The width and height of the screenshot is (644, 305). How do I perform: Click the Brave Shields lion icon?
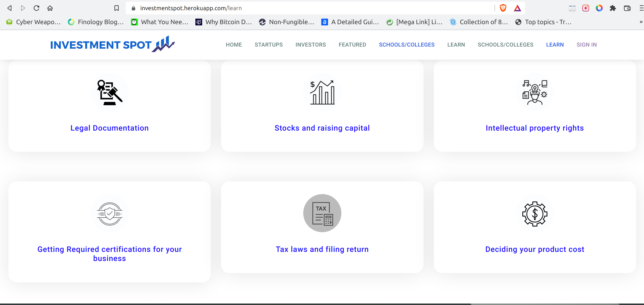tap(503, 8)
